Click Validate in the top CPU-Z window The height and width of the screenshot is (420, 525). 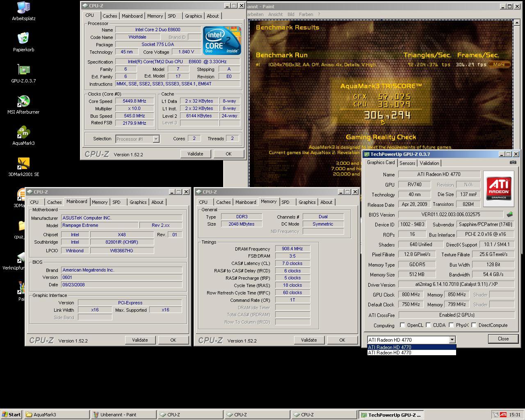tap(195, 154)
